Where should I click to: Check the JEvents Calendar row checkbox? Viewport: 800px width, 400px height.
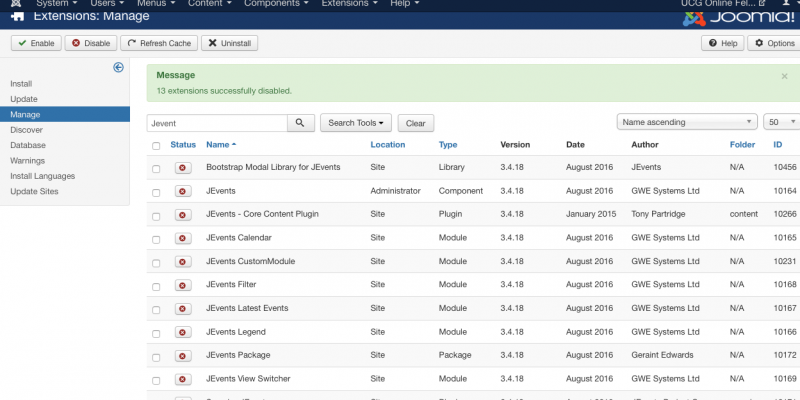click(156, 239)
